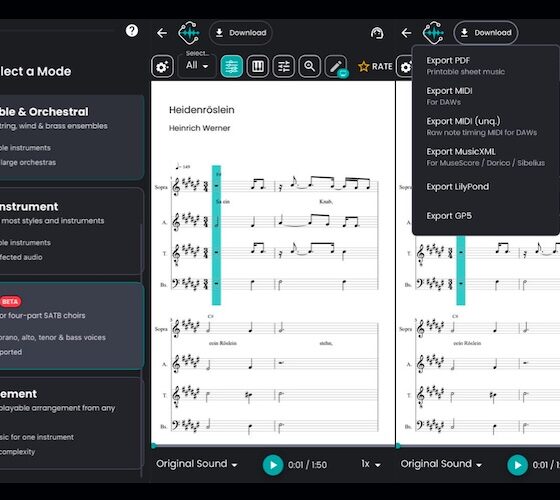Click the teal playhead cursor on the left score
This screenshot has height=500, width=560.
click(216, 235)
